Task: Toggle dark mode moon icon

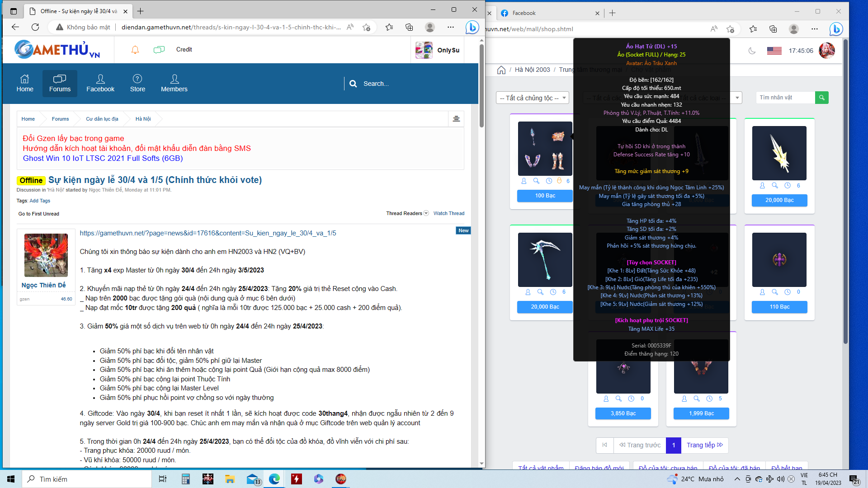Action: coord(752,51)
